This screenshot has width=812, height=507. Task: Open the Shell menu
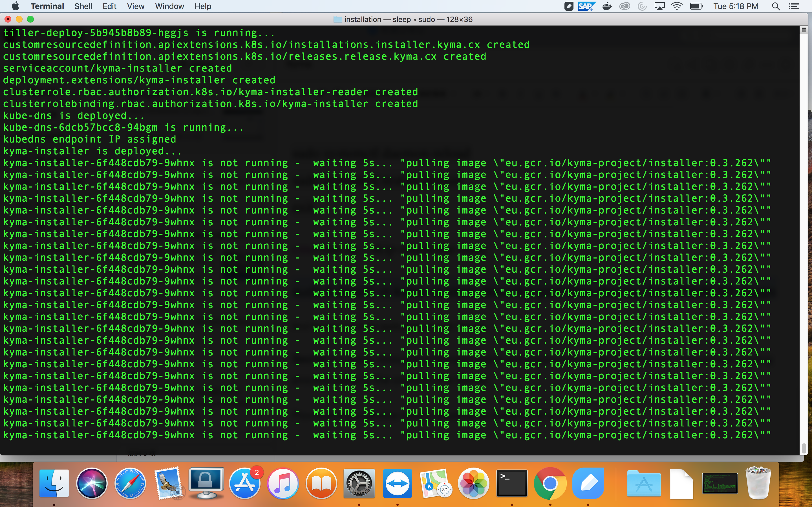tap(83, 6)
